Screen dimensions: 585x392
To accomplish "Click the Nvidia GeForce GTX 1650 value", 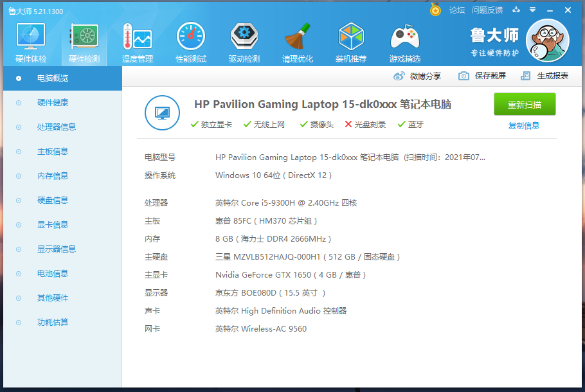I will (x=291, y=275).
